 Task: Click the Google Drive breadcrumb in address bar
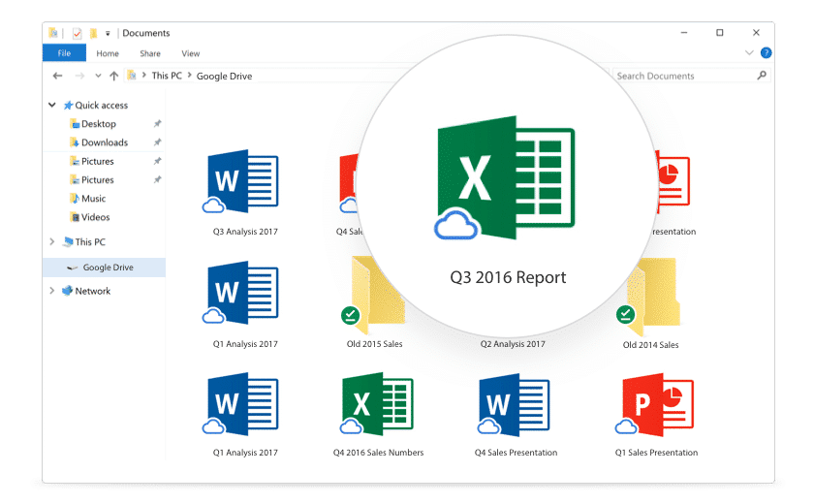click(x=224, y=76)
